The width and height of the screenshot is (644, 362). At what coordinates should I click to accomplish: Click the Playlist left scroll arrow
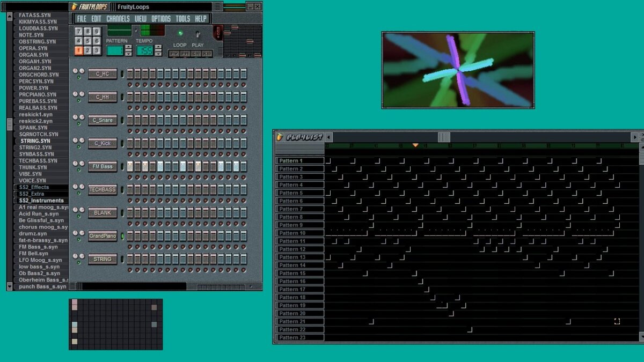coord(329,137)
